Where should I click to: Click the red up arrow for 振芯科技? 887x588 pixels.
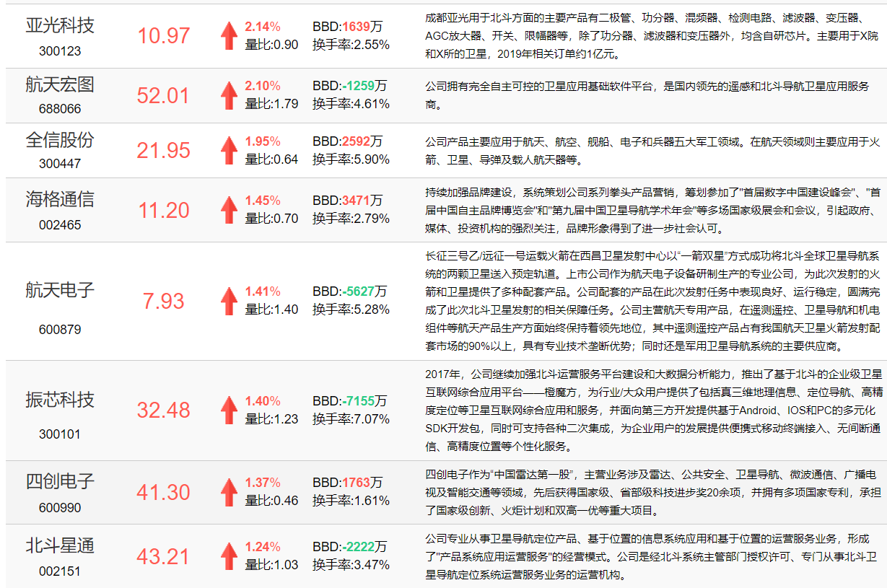click(x=229, y=410)
